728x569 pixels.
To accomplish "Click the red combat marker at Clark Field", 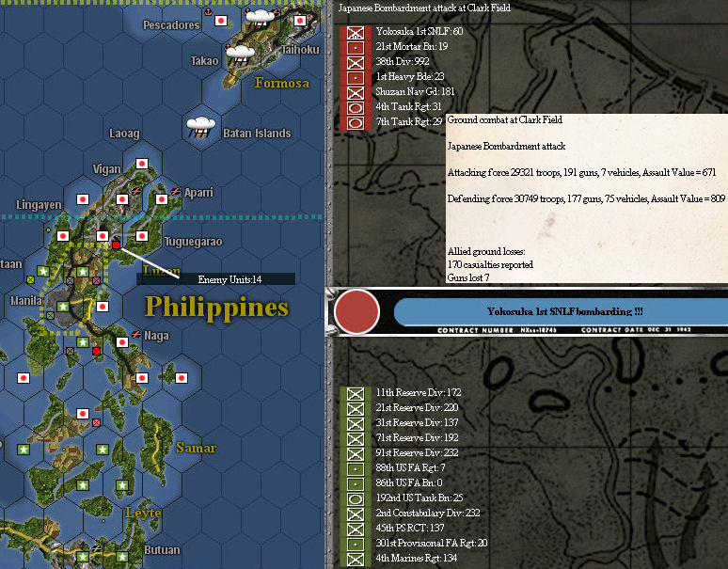I will (116, 245).
